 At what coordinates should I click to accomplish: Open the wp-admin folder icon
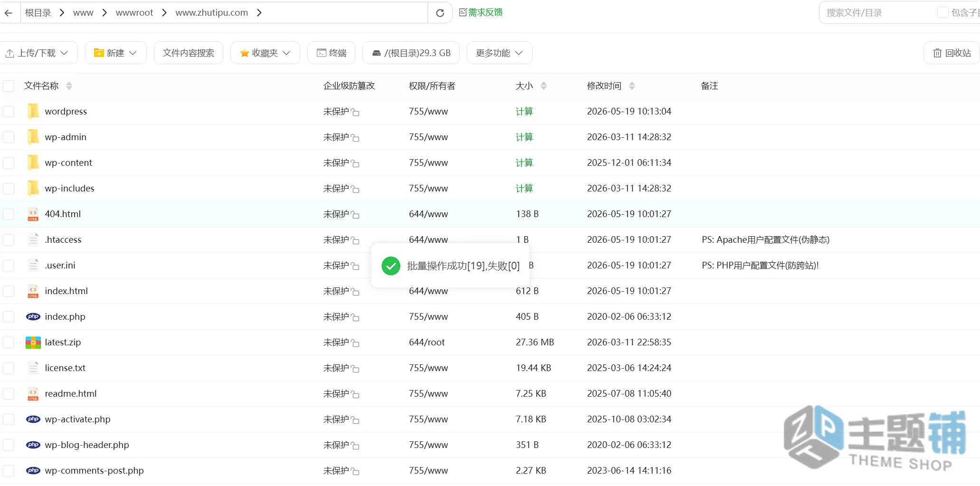pyautogui.click(x=33, y=137)
